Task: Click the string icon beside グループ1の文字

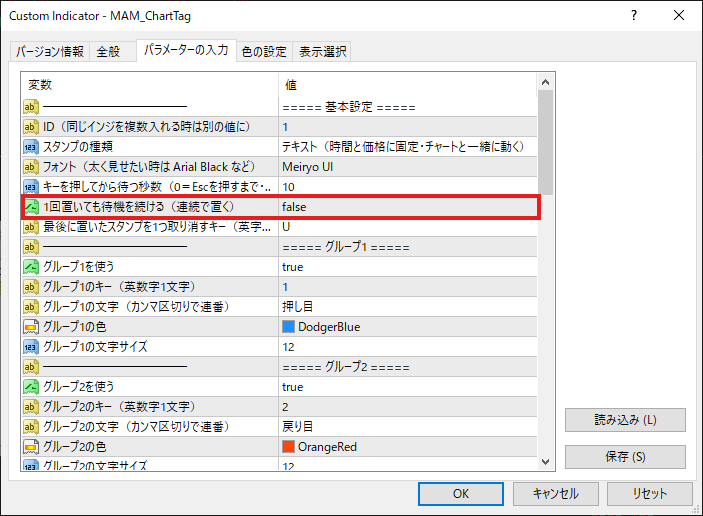Action: tap(30, 307)
